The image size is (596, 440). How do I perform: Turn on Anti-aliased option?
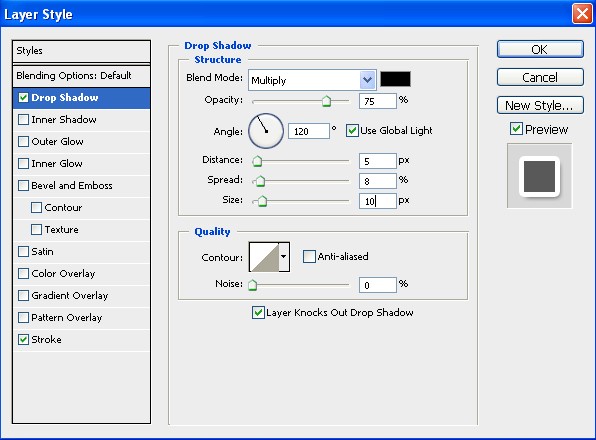[309, 256]
